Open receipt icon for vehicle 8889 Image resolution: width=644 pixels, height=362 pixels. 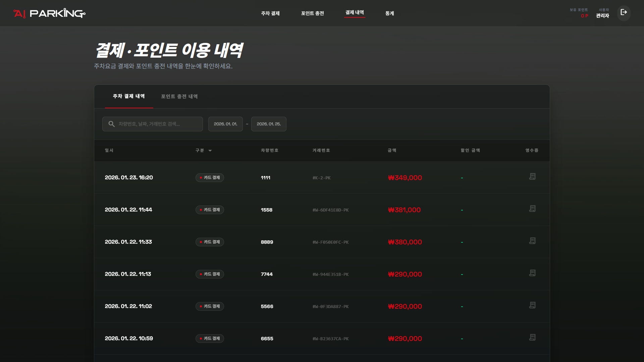pyautogui.click(x=532, y=241)
